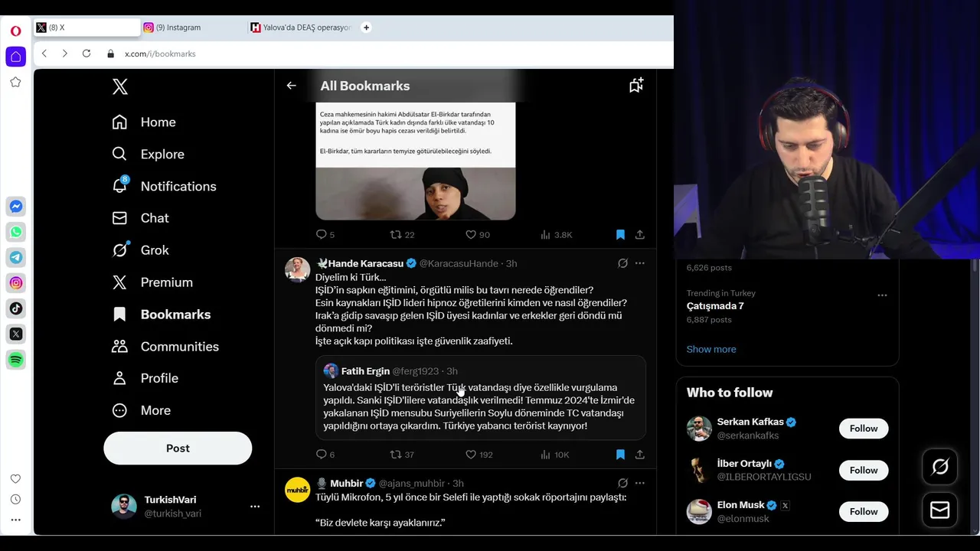Viewport: 980px width, 551px height.
Task: Open @KaracasuHande profile handle
Action: pyautogui.click(x=459, y=263)
